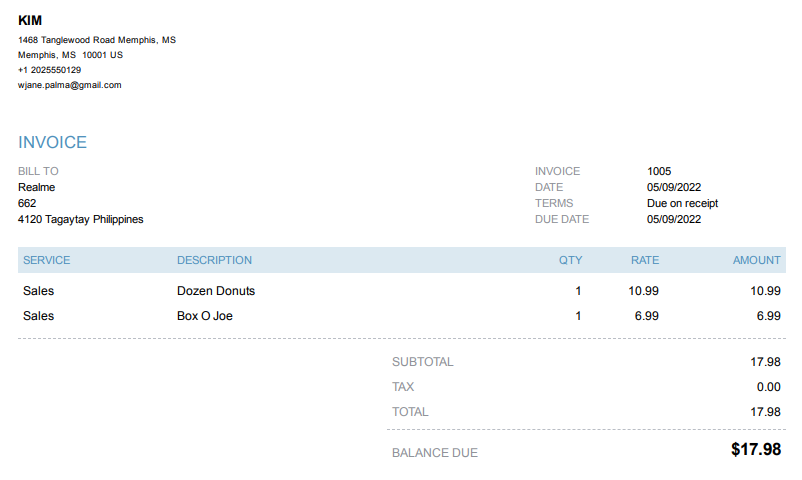Viewport: 802px width, 480px height.
Task: Click the SERVICE column header
Action: pos(46,260)
